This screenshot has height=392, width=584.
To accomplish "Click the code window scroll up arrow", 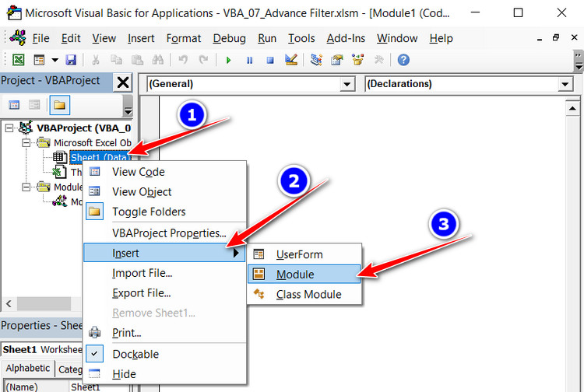I will tap(572, 108).
